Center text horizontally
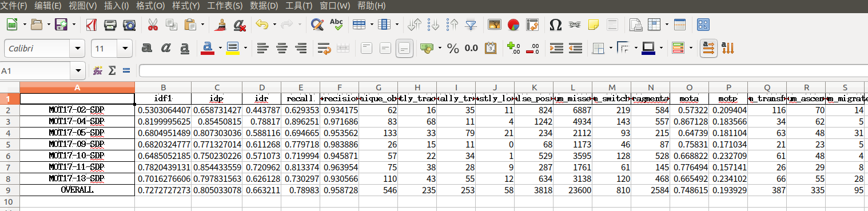The height and width of the screenshot is (211, 868). [x=281, y=49]
